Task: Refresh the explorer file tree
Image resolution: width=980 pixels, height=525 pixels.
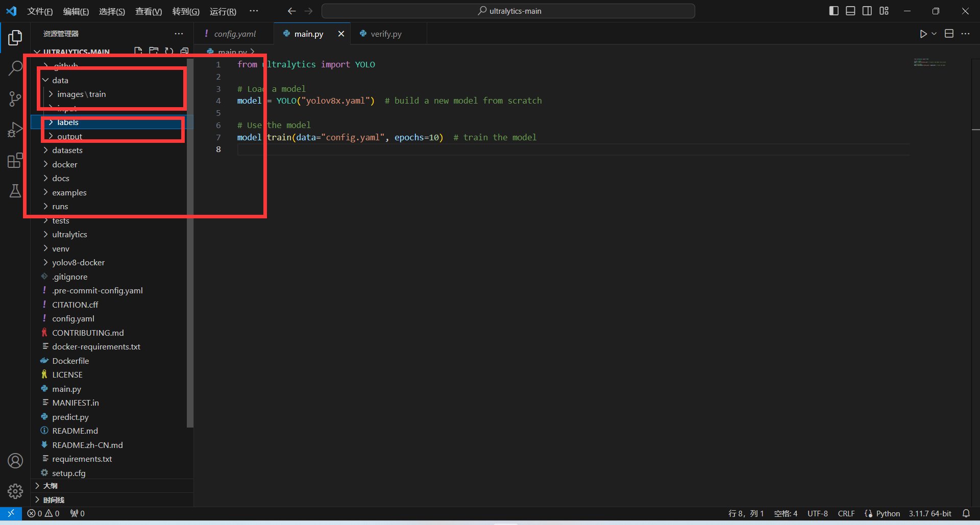Action: point(169,52)
